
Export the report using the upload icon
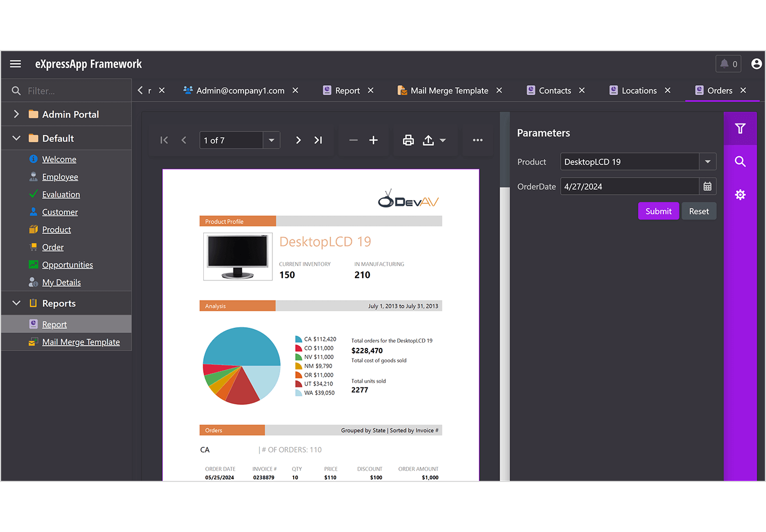tap(429, 140)
